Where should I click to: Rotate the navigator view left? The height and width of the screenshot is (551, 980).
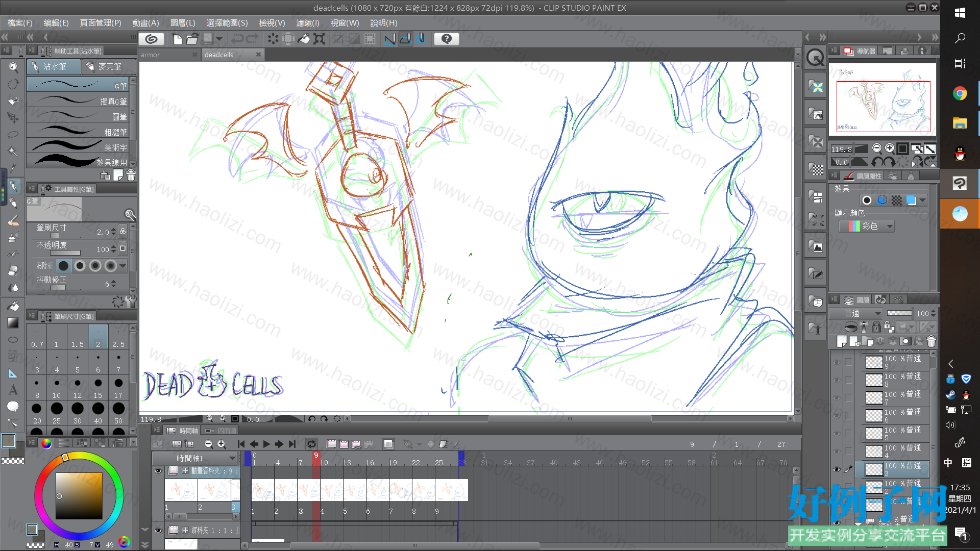876,162
